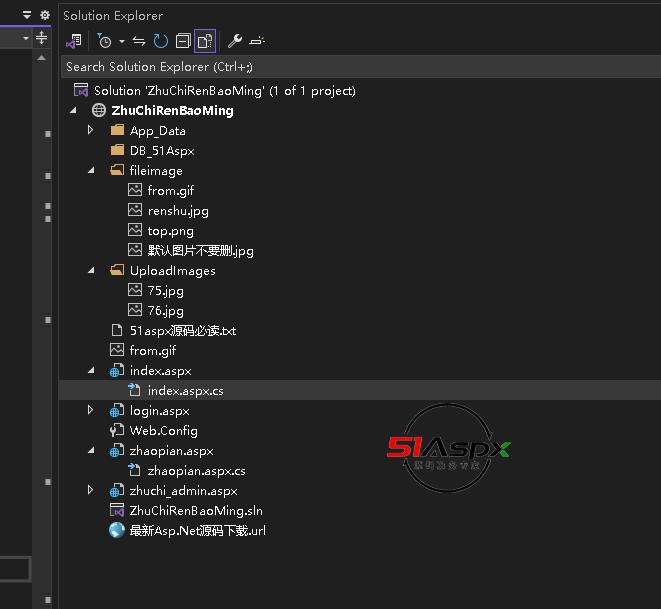Open Properties wrench icon

235,41
